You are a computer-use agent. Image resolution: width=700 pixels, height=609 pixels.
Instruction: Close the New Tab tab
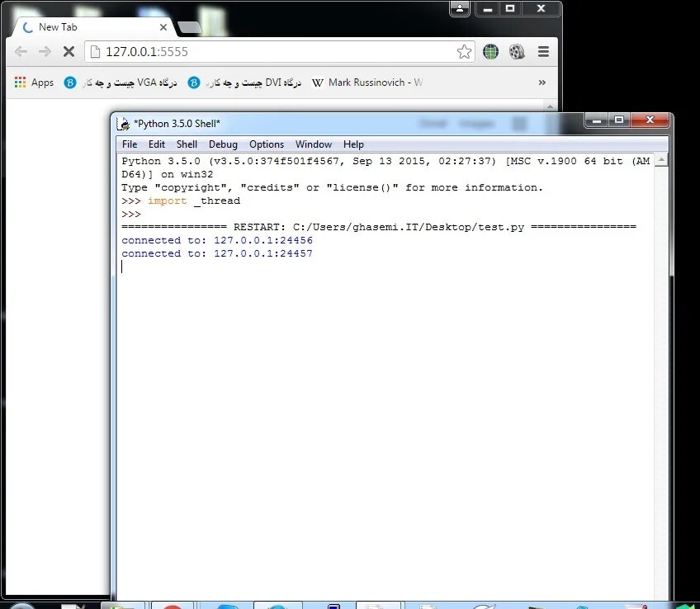[163, 27]
